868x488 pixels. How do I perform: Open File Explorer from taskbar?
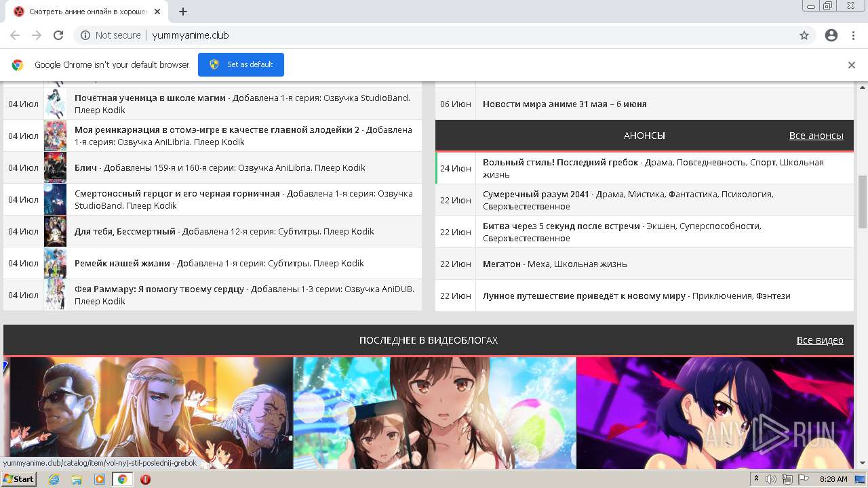click(x=77, y=479)
